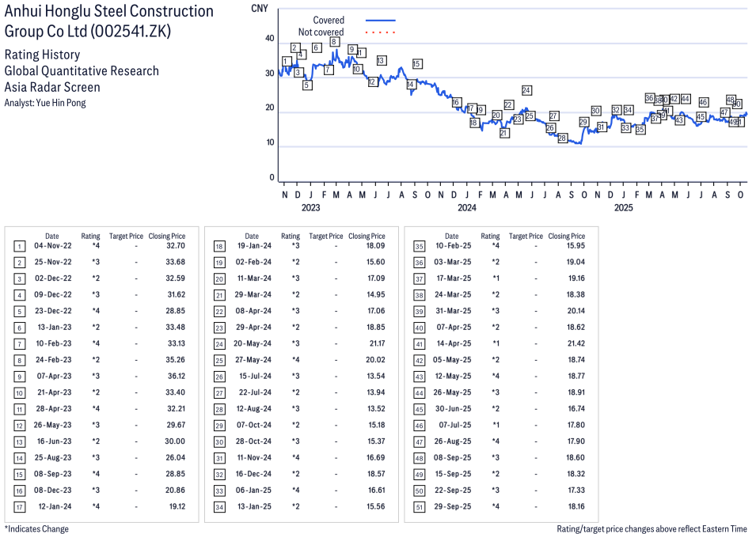Click rating marker 13 on the chart

click(x=382, y=61)
